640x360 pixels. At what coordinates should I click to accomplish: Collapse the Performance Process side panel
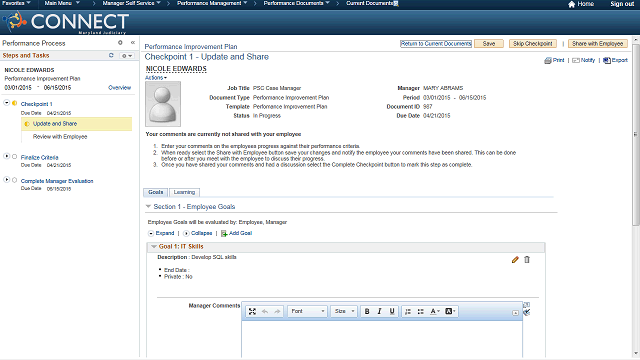coord(133,42)
